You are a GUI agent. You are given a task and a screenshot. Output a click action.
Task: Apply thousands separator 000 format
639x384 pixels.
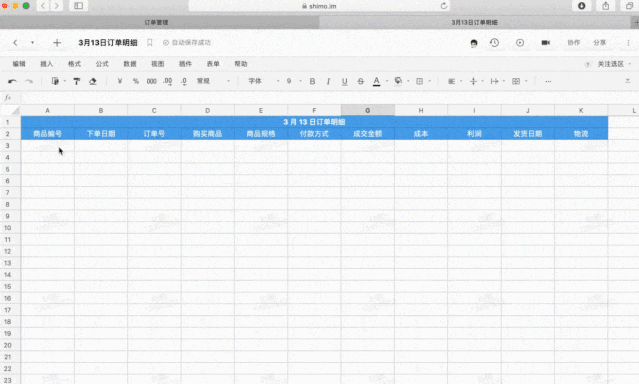152,81
